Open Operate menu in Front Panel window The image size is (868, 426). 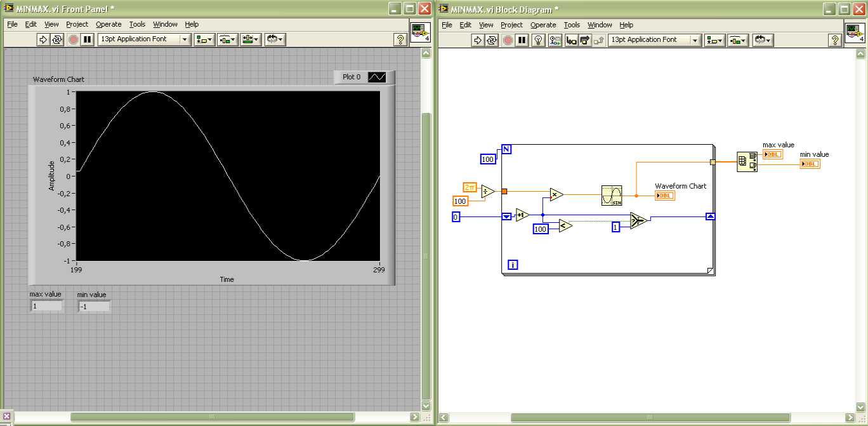pos(109,24)
